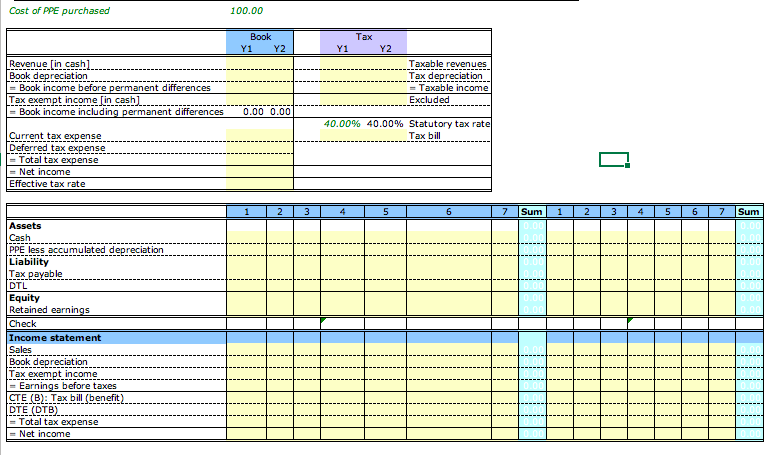778x455 pixels.
Task: Select 'Book income including permanent differences' label
Action: click(x=116, y=112)
